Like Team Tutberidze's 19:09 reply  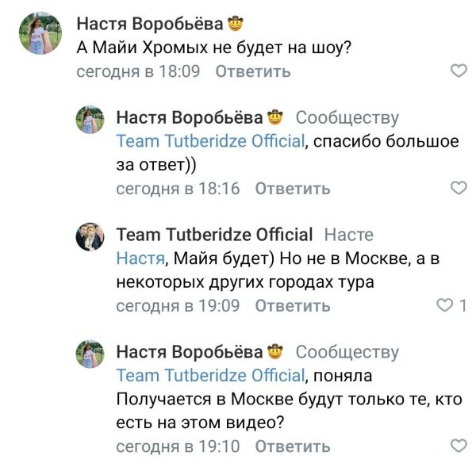pos(445,305)
